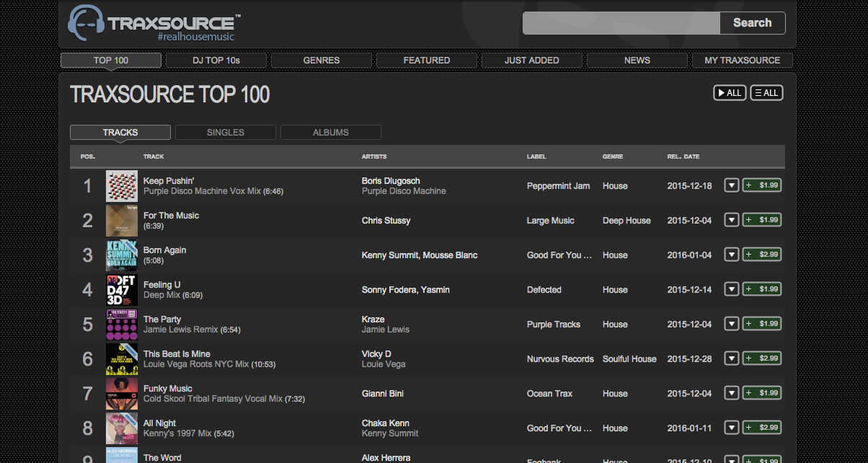
Task: Open the dropdown arrow for Keep Pushin'
Action: coord(732,185)
